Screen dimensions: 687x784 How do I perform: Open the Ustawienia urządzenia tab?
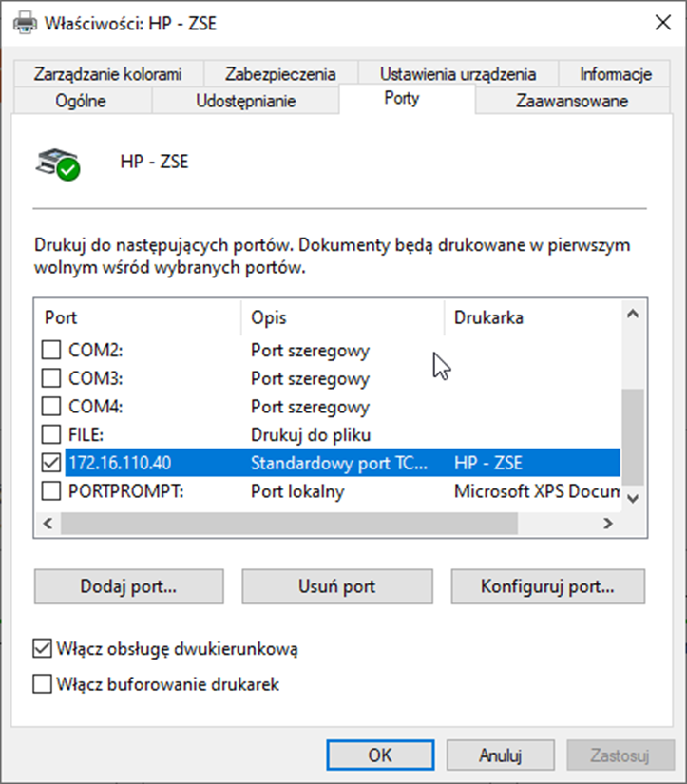point(457,74)
